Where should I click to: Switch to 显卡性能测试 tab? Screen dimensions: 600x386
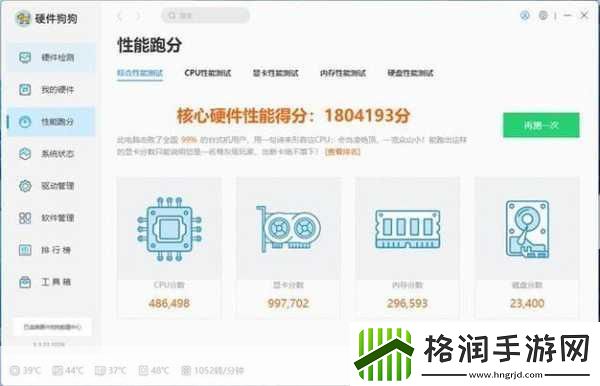pyautogui.click(x=276, y=73)
